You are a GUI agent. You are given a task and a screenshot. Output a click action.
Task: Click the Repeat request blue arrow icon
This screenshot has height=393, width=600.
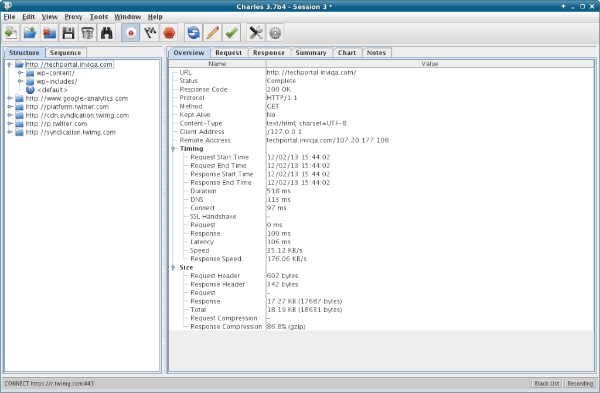click(x=194, y=33)
